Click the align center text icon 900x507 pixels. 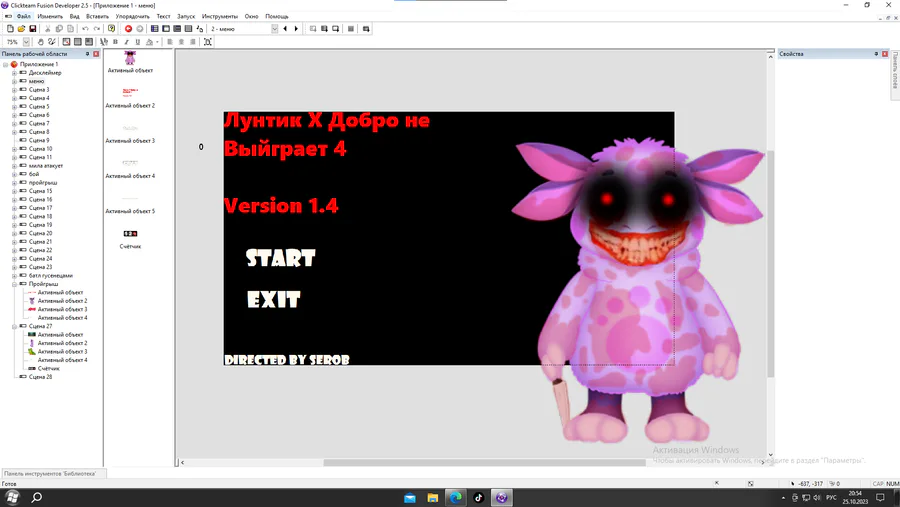181,42
